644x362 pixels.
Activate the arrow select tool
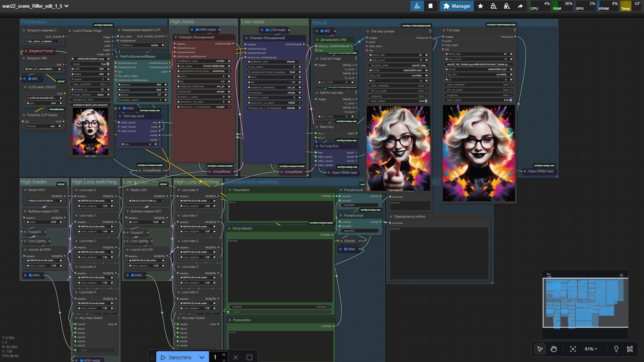pos(540,349)
